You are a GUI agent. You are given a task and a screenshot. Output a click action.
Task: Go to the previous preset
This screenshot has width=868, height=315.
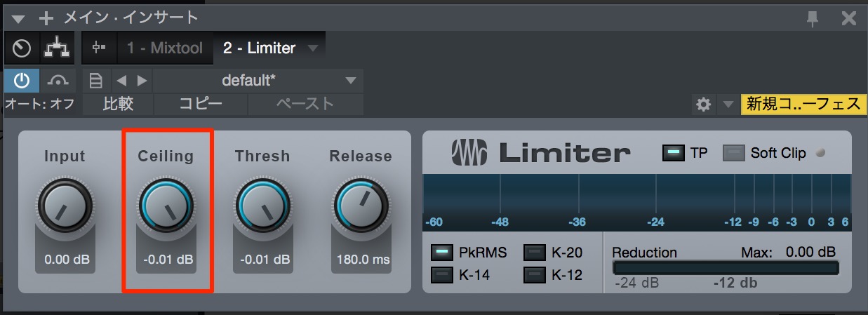[x=120, y=81]
